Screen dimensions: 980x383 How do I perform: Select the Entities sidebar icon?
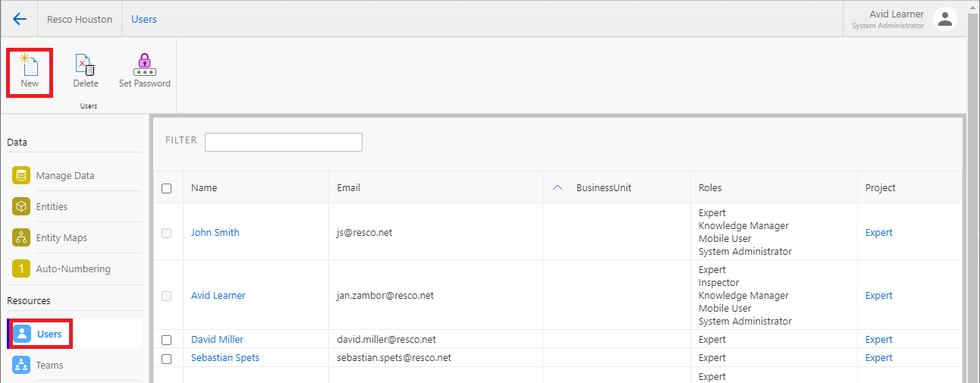click(x=21, y=206)
